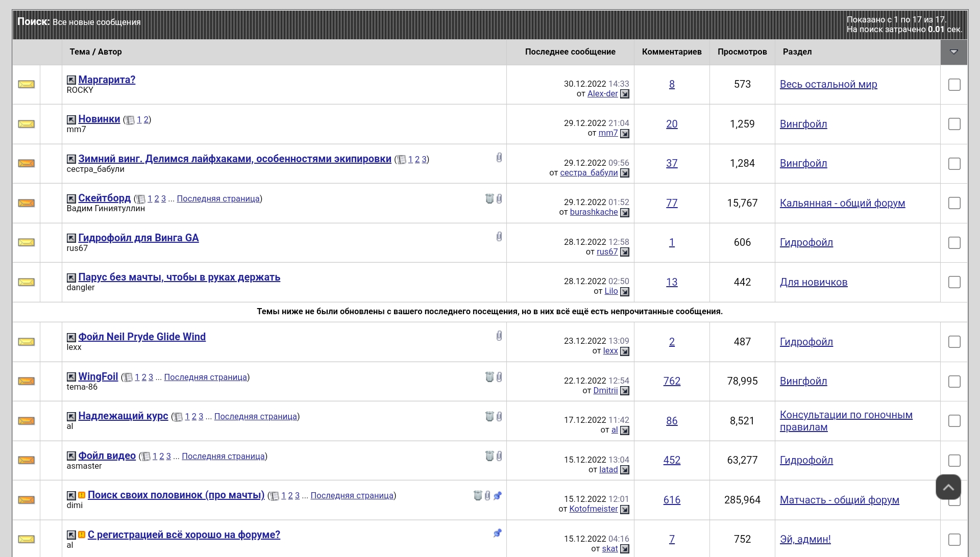Go to last post by Alex-der arrow icon
This screenshot has width=980, height=557.
[x=625, y=94]
